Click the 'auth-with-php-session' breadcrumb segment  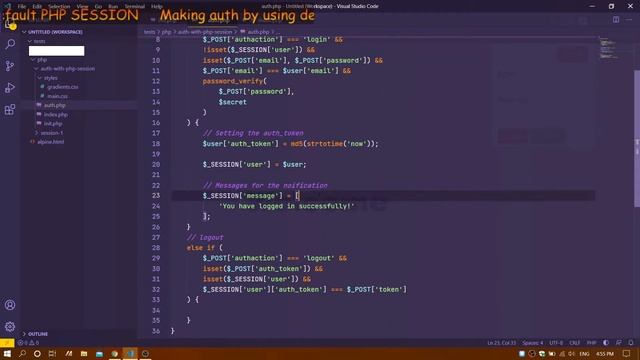click(204, 32)
